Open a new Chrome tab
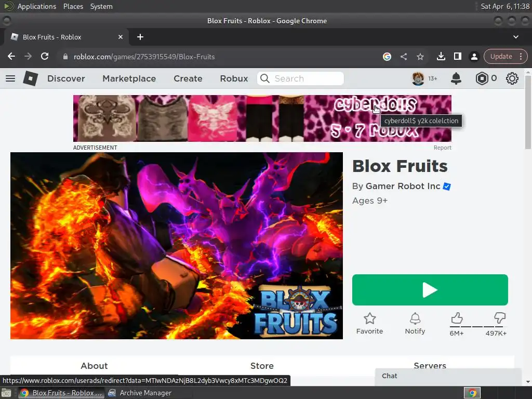532x399 pixels. 140,37
